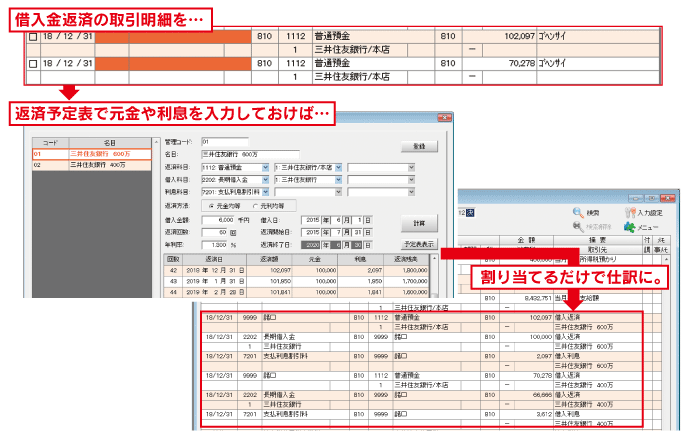This screenshot has width=690, height=440.
Task: Tick the checkbox on the 70,278 row
Action: (x=33, y=64)
